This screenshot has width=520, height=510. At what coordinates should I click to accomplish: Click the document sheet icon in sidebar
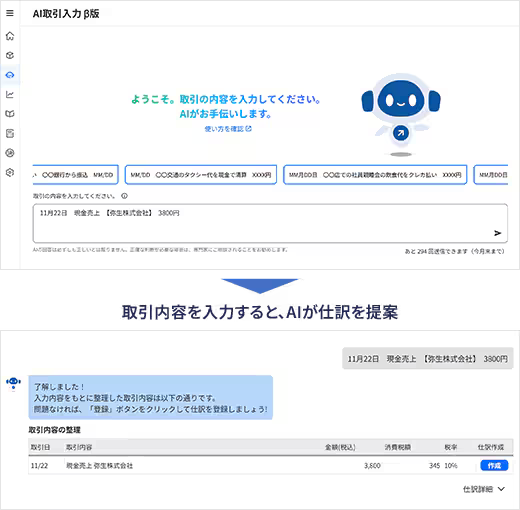click(x=10, y=134)
